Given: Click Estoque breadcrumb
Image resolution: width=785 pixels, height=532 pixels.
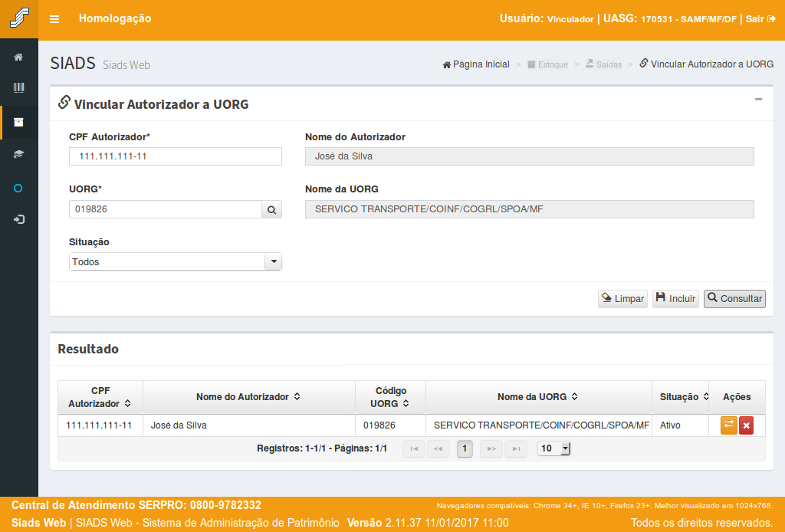Looking at the screenshot, I should click(547, 64).
